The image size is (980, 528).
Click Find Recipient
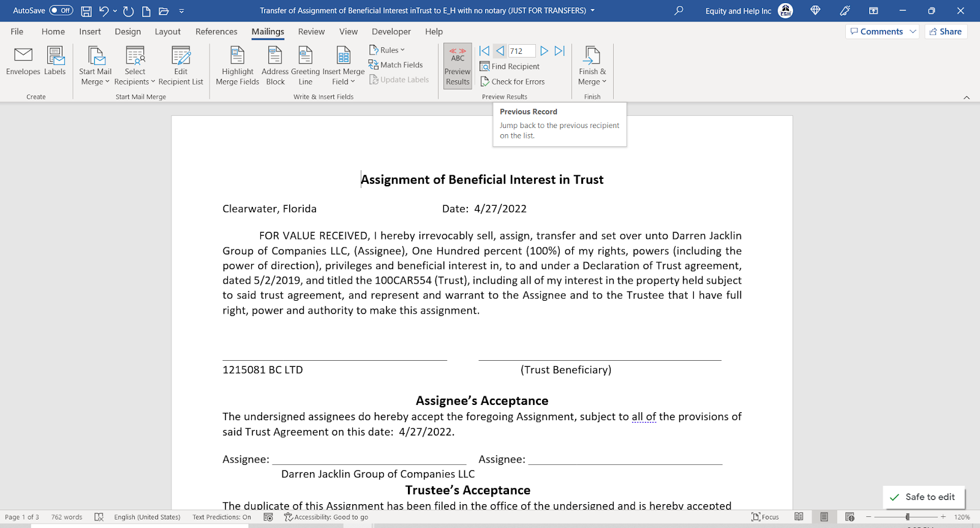pos(510,66)
